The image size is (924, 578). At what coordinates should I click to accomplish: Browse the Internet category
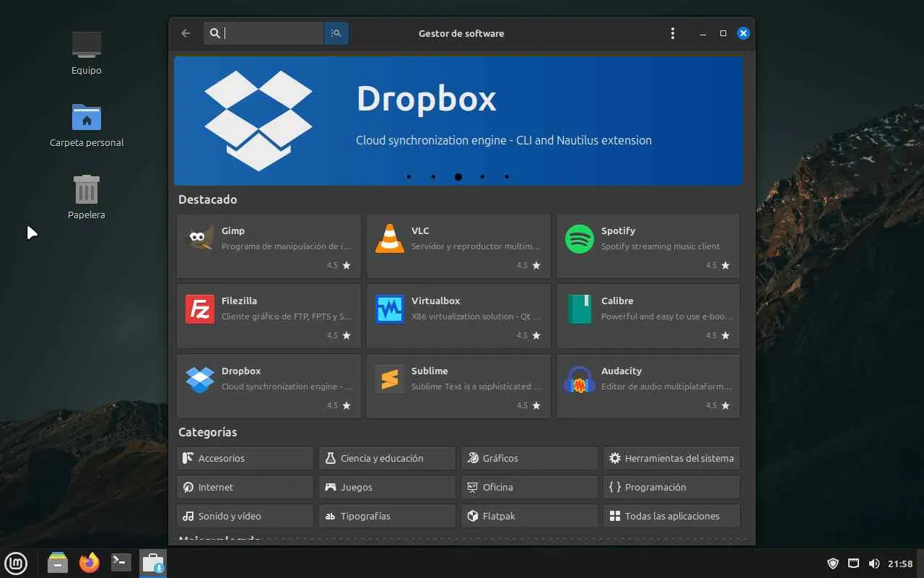click(x=245, y=487)
